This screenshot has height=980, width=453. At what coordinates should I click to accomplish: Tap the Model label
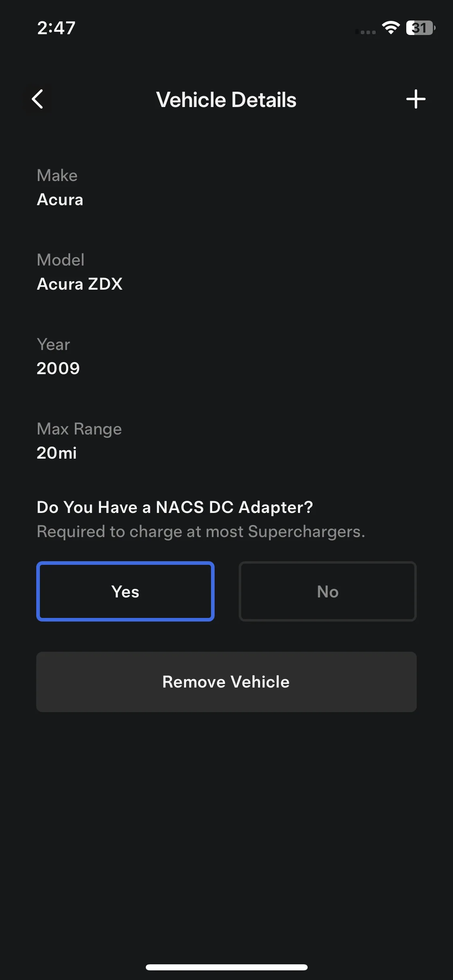click(x=61, y=260)
